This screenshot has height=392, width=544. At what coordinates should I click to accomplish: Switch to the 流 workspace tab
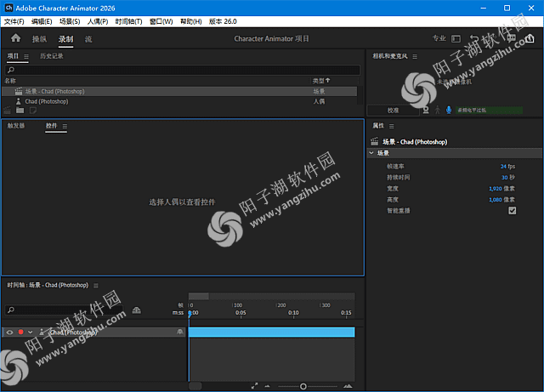88,39
